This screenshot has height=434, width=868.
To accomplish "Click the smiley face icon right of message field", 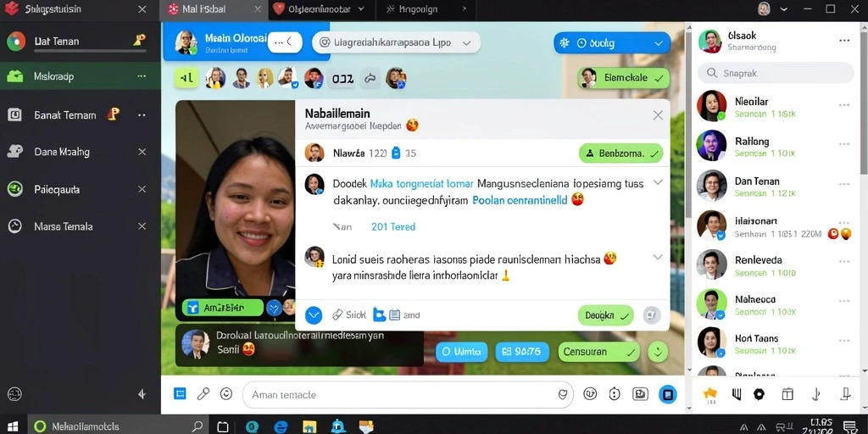I will [x=590, y=394].
